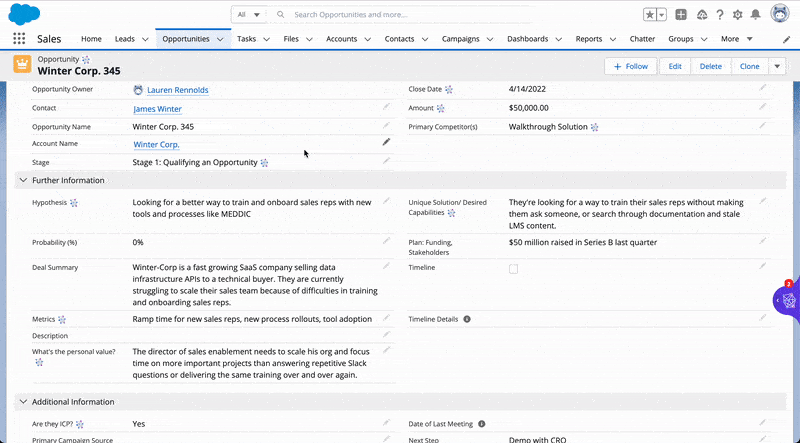
Task: Open the All search scope dropdown
Action: point(248,15)
